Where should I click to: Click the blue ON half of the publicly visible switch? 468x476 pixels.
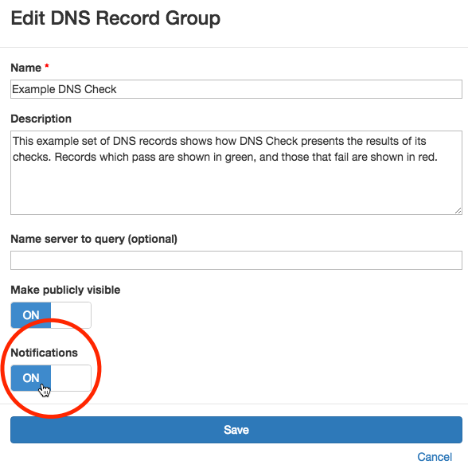click(x=31, y=315)
